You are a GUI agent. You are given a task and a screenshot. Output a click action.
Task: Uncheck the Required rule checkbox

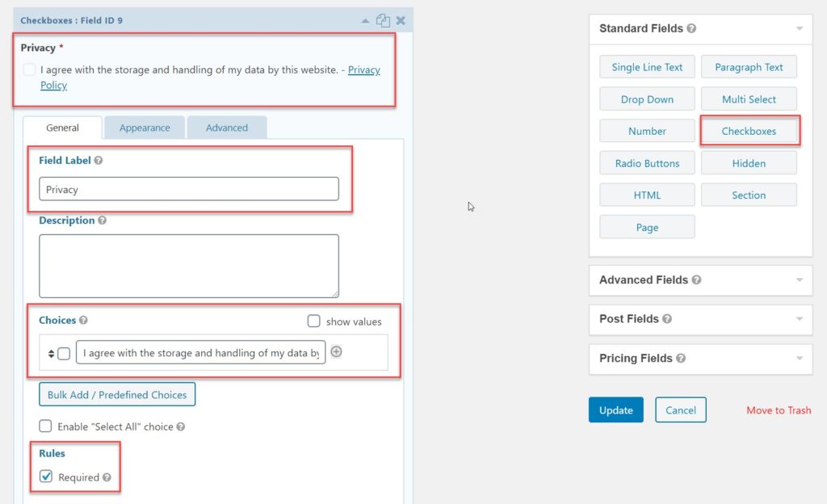[x=47, y=477]
